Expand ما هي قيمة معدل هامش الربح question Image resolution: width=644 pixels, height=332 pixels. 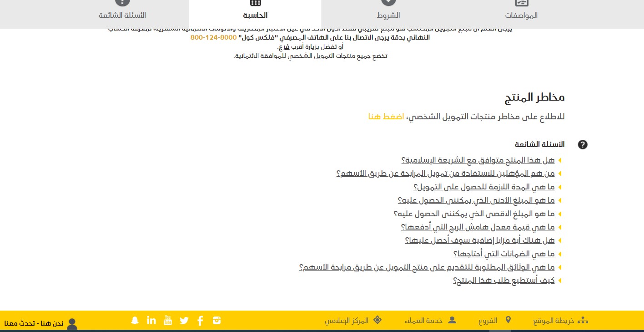pos(478,227)
